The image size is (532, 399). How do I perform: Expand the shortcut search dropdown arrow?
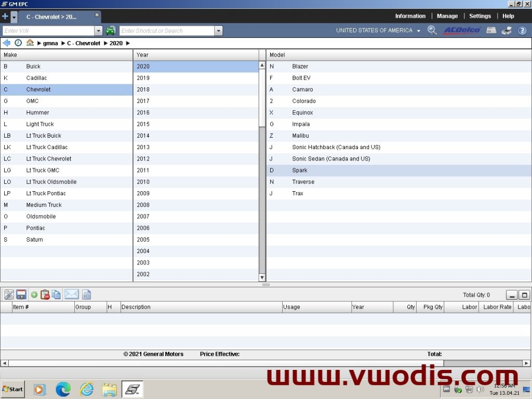(x=219, y=31)
